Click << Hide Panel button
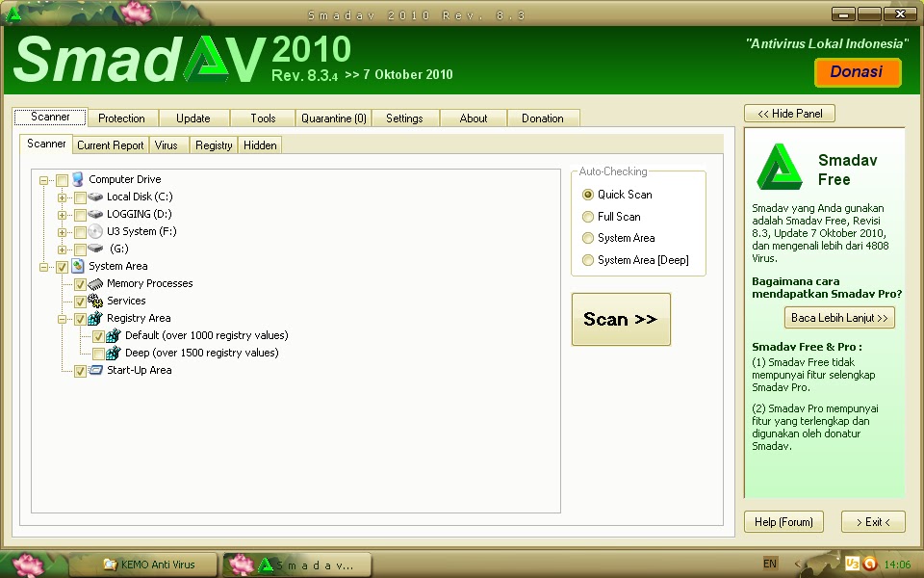 click(789, 114)
